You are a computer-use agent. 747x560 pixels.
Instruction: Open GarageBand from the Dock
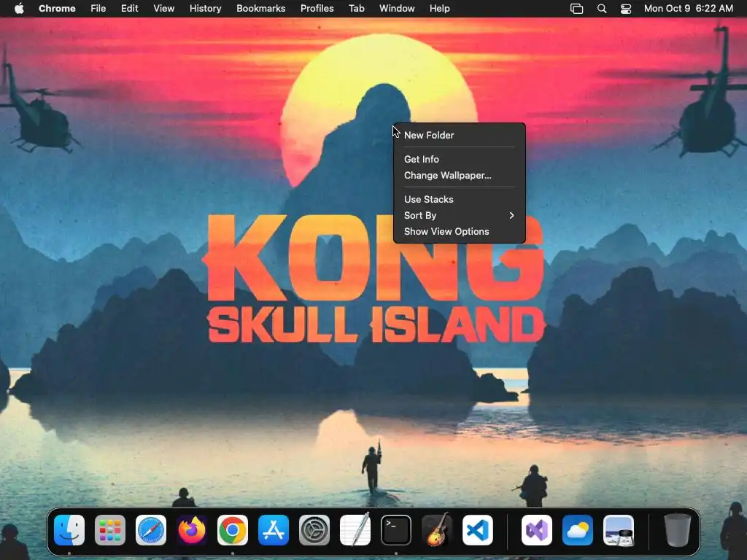[x=437, y=530]
